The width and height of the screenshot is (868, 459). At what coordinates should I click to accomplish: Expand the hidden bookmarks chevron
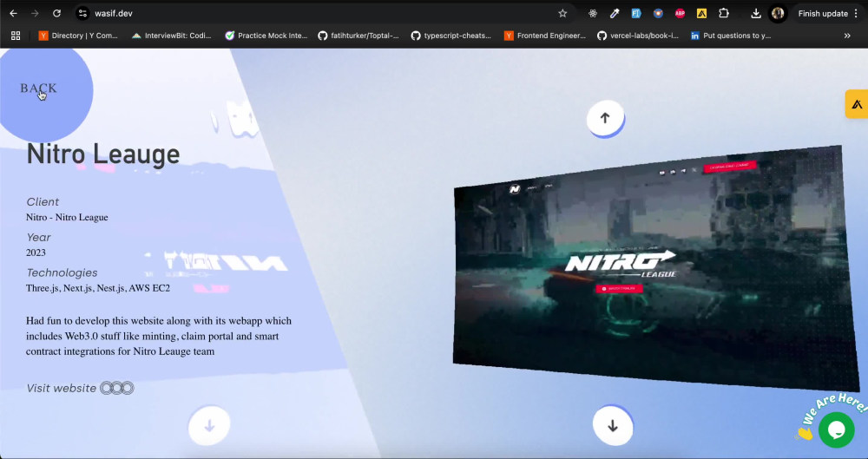tap(847, 36)
